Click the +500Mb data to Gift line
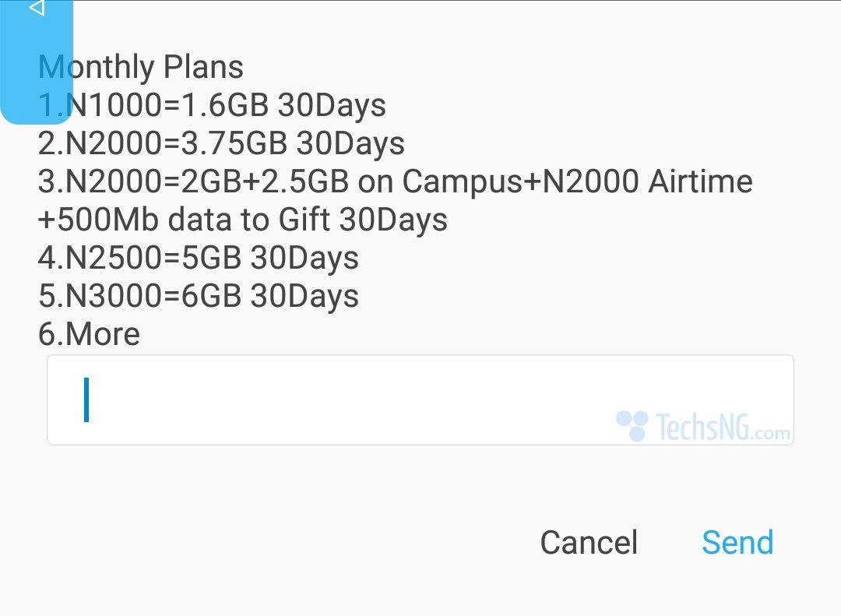 tap(242, 220)
